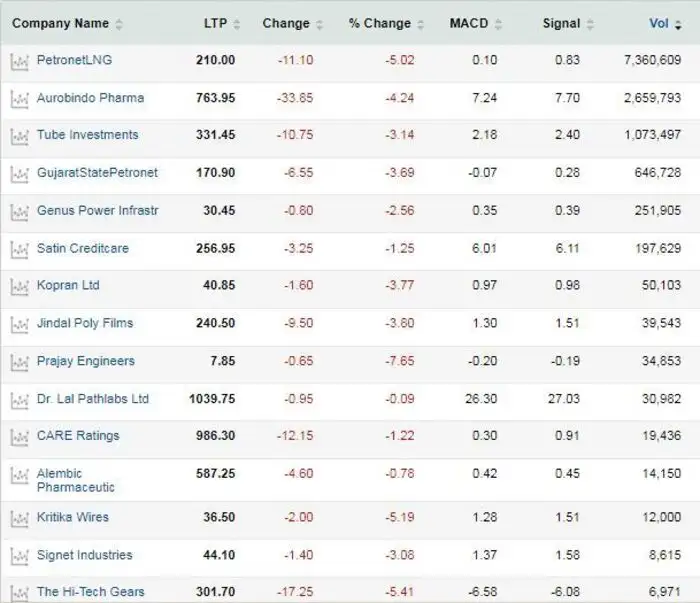Screen dimensions: 700x603
Task: Sort by MACD column header
Action: coord(469,23)
